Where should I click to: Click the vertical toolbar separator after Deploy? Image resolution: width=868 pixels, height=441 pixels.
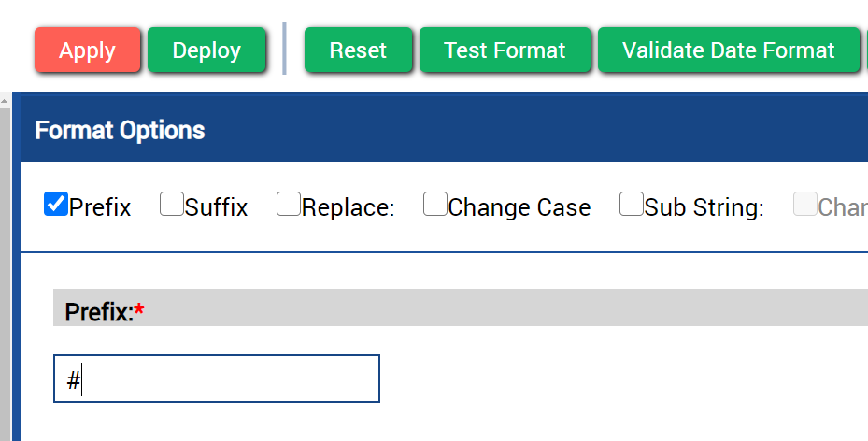point(285,49)
